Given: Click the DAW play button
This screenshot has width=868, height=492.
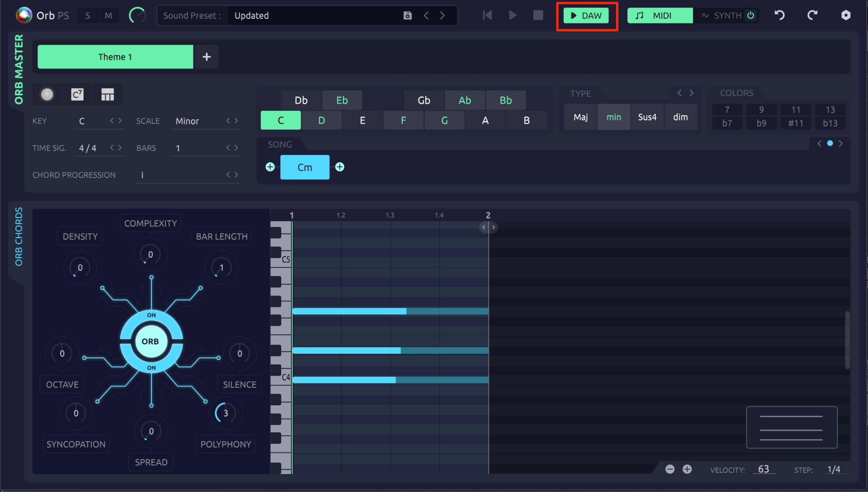Looking at the screenshot, I should pyautogui.click(x=586, y=16).
